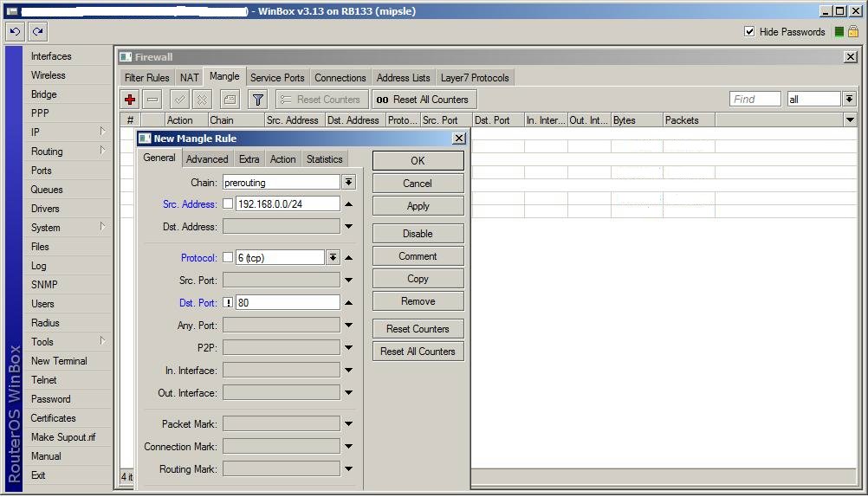Expand the Any. Port field
This screenshot has height=497, width=868.
[348, 326]
